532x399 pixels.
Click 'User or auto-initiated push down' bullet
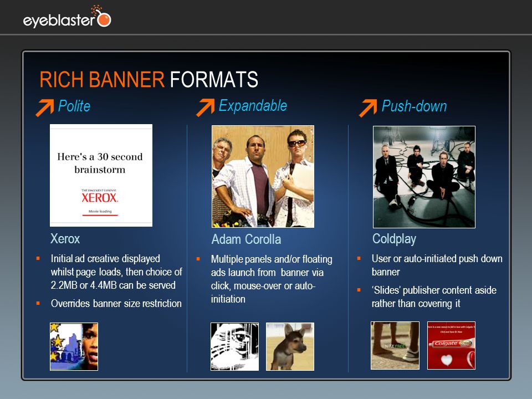pyautogui.click(x=437, y=265)
